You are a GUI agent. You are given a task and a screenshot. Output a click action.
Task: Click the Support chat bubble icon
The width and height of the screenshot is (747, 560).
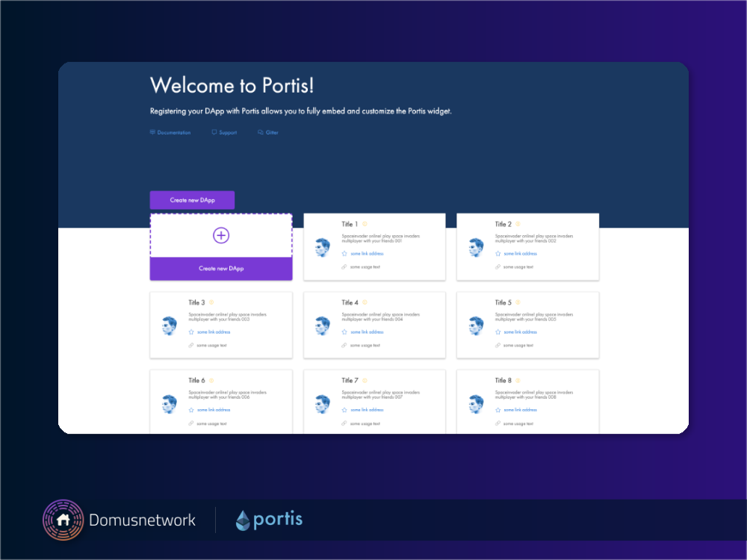[x=214, y=132]
